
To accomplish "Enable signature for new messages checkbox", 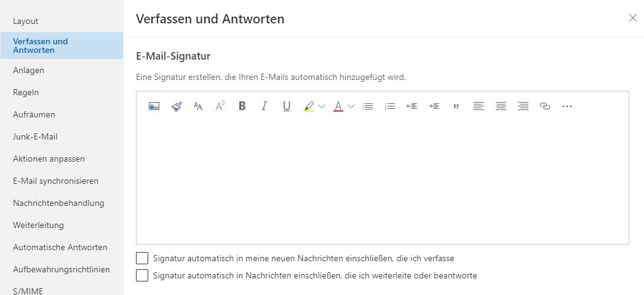I will [x=142, y=258].
